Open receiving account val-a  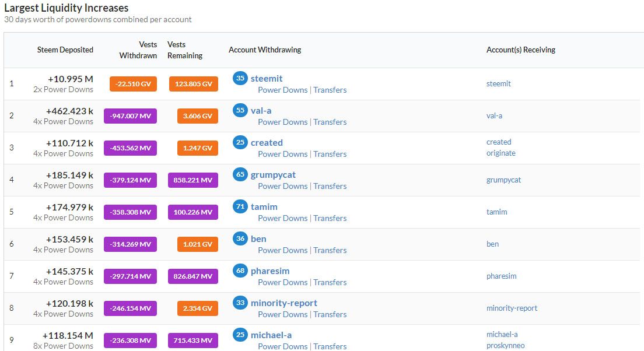494,115
